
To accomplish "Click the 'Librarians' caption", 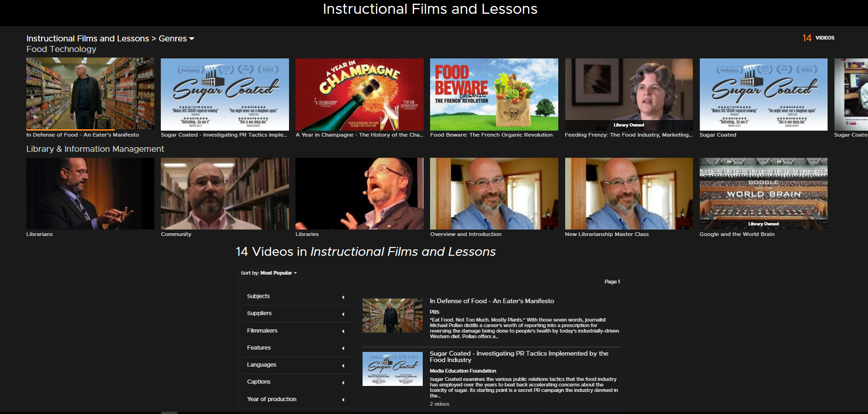I will pyautogui.click(x=40, y=234).
